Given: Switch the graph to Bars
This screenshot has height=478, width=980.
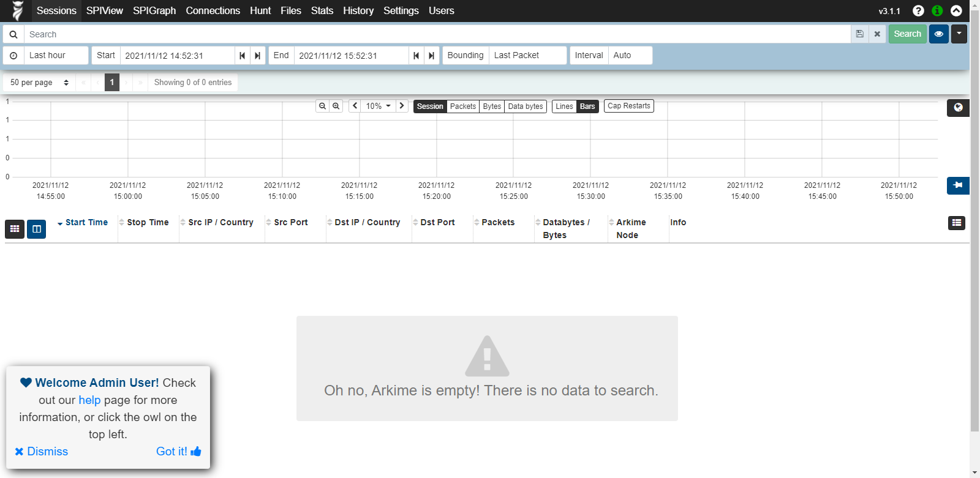Looking at the screenshot, I should 587,106.
